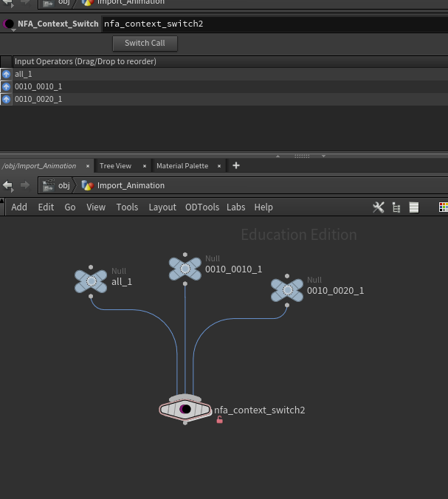Open the color palette grid icon
The height and width of the screenshot is (499, 448).
(444, 207)
